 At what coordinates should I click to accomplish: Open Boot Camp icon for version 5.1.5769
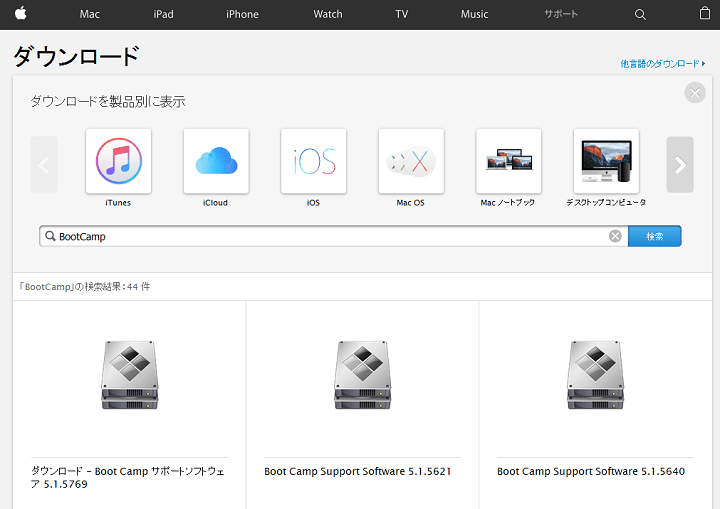(129, 375)
